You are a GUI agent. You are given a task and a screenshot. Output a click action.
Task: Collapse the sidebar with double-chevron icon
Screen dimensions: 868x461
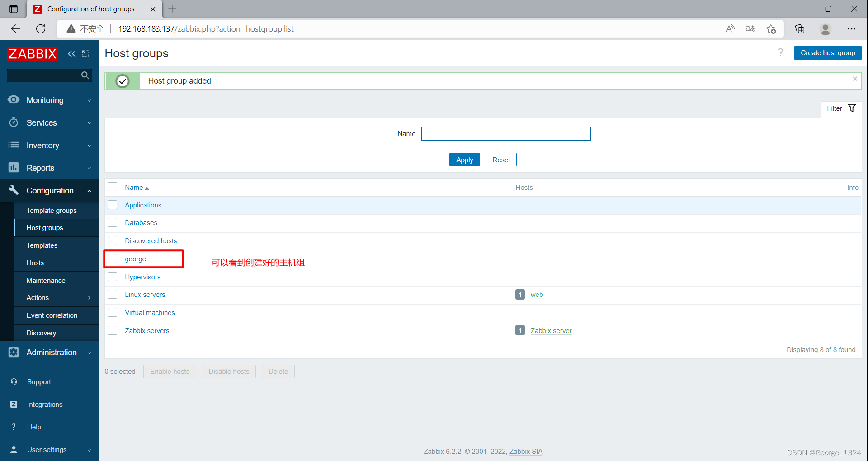[x=71, y=54]
